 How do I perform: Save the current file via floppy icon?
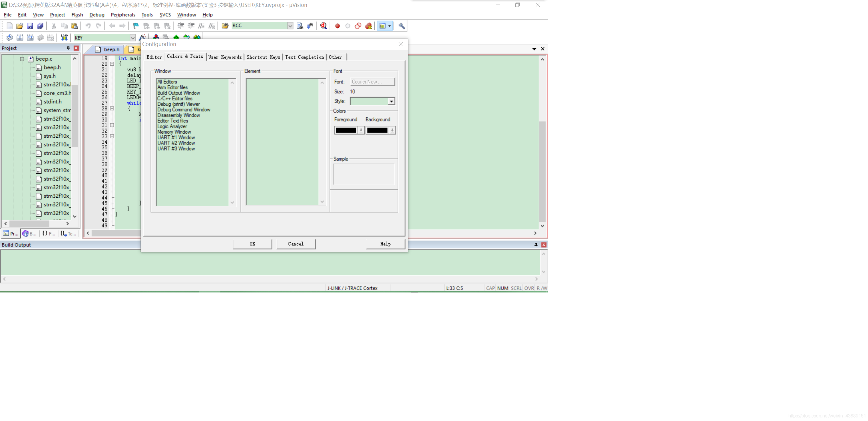(30, 26)
